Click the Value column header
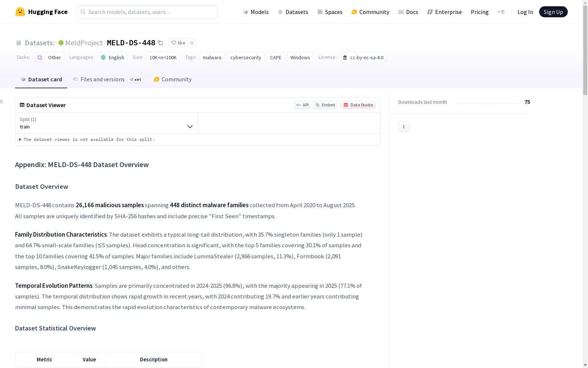 pyautogui.click(x=89, y=360)
